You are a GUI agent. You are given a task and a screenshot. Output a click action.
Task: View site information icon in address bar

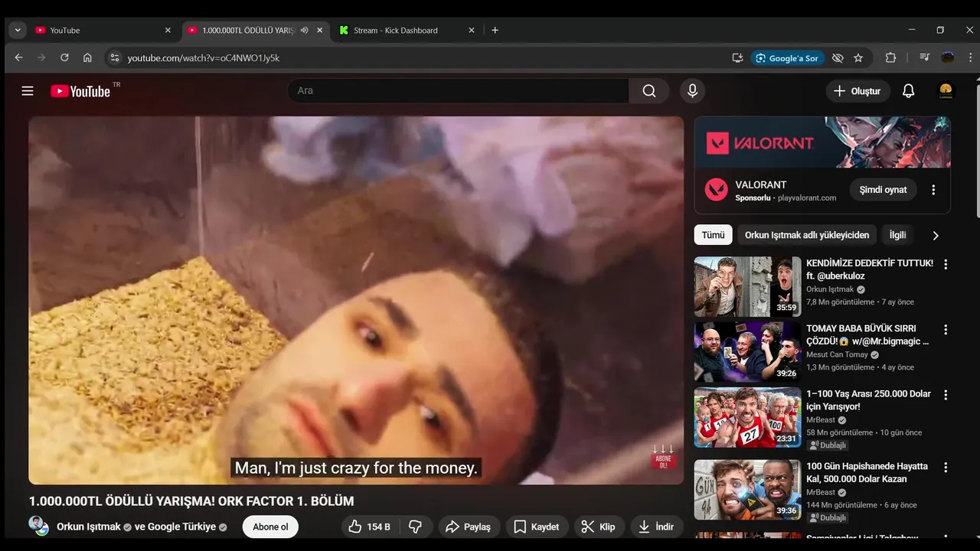(114, 57)
